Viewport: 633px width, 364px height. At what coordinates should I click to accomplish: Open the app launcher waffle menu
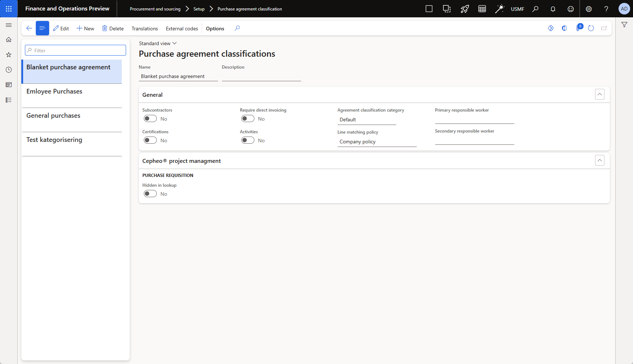(9, 9)
